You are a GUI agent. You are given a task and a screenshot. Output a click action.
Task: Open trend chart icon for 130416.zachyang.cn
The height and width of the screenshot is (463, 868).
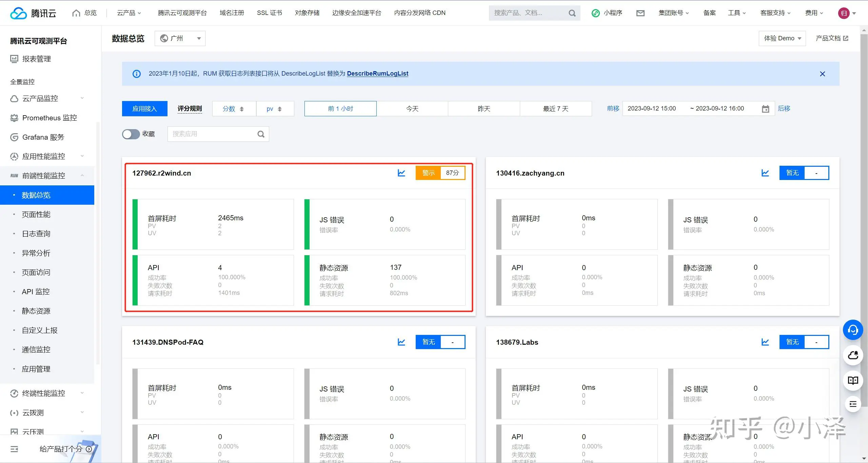(765, 173)
